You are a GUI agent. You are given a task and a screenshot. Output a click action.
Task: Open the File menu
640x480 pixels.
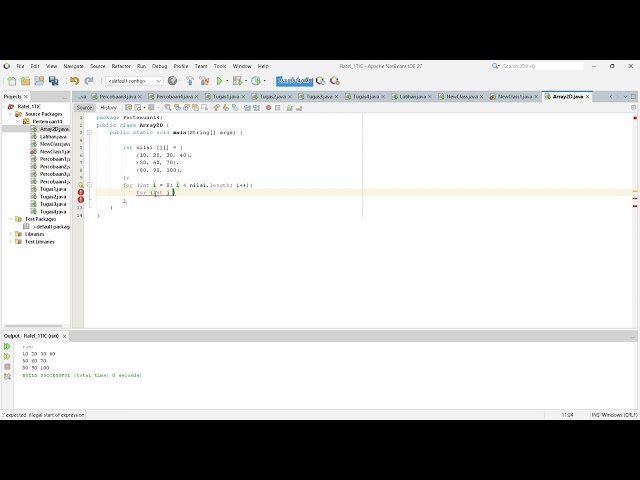pyautogui.click(x=20, y=66)
